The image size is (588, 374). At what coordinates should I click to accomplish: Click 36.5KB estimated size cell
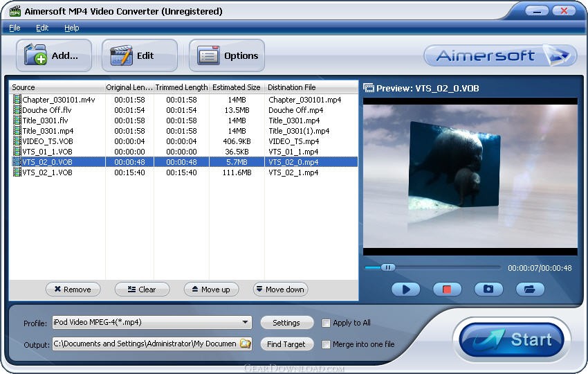pos(237,151)
